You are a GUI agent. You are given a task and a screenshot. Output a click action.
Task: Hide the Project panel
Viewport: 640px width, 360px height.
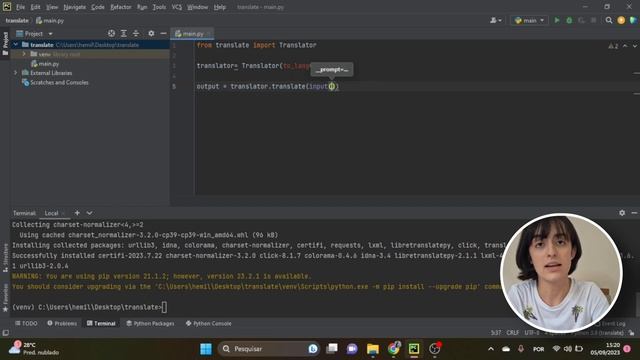click(163, 33)
